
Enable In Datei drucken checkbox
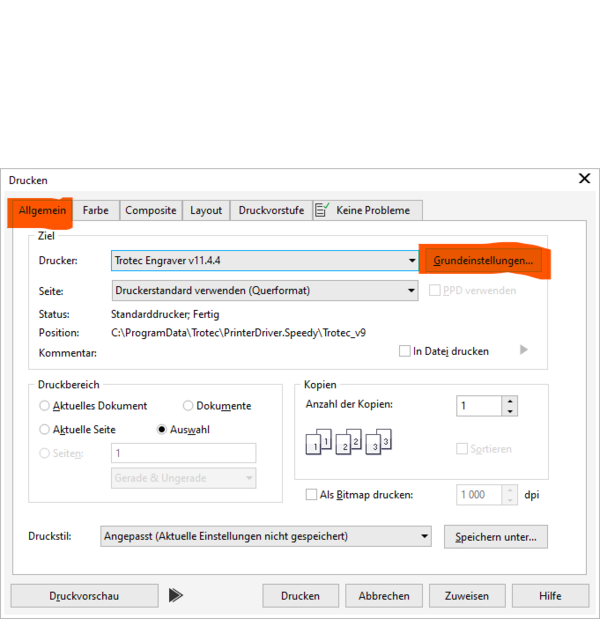pyautogui.click(x=405, y=351)
